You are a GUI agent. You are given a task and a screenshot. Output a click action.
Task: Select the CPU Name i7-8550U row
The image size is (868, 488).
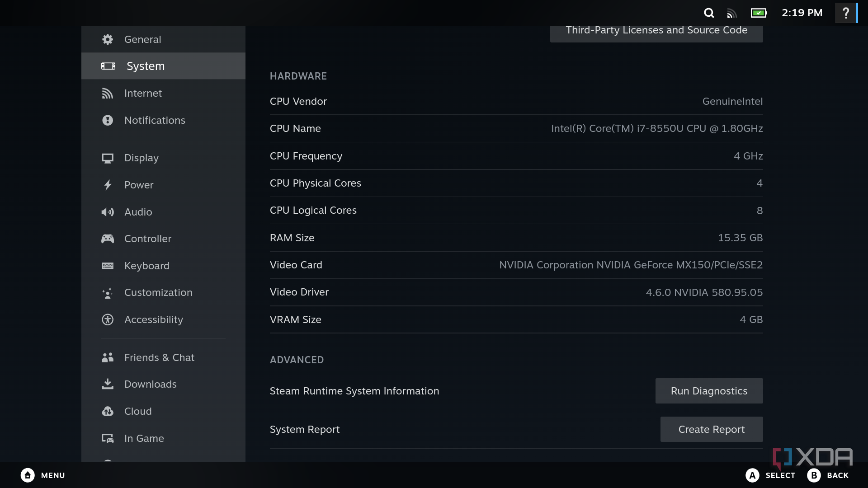pos(516,128)
